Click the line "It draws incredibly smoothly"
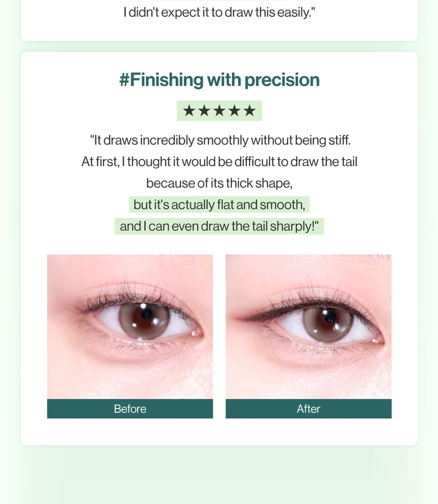 coord(220,140)
